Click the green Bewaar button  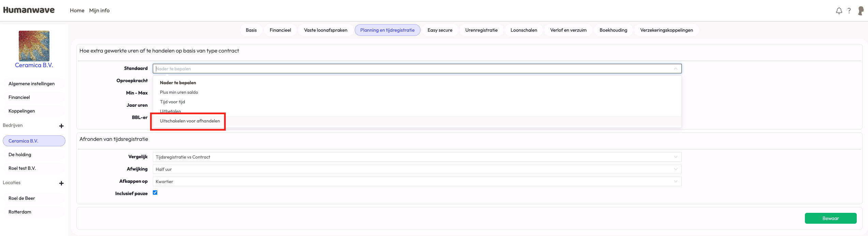(830, 218)
